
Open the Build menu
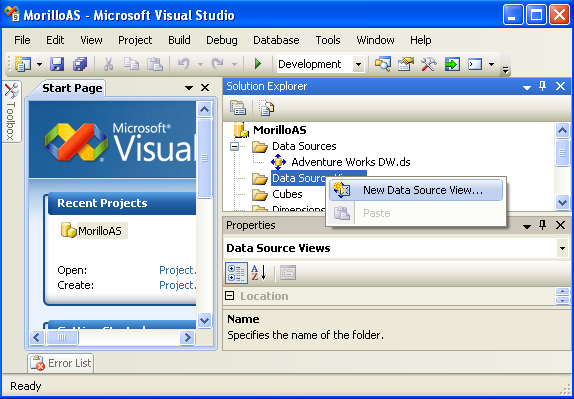179,40
